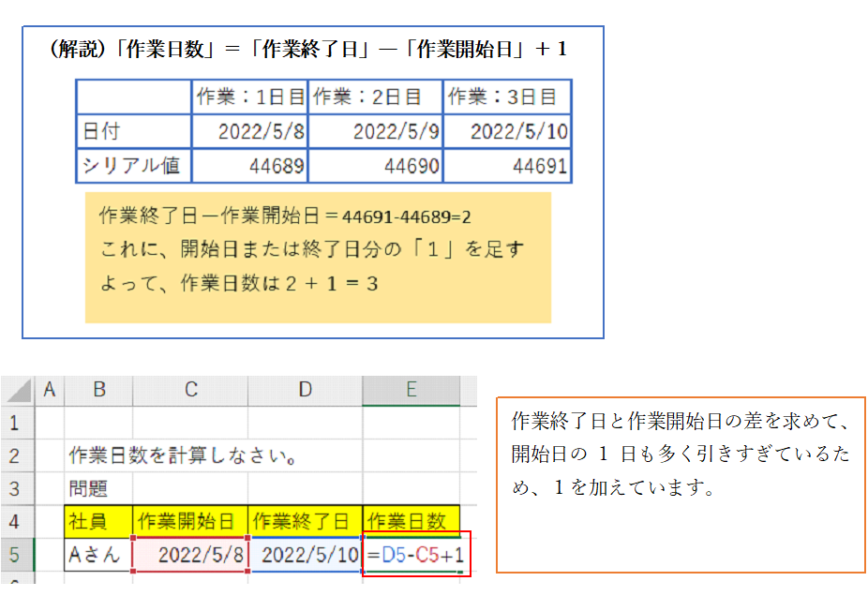Select row header 5
868x596 pixels.
[16, 554]
